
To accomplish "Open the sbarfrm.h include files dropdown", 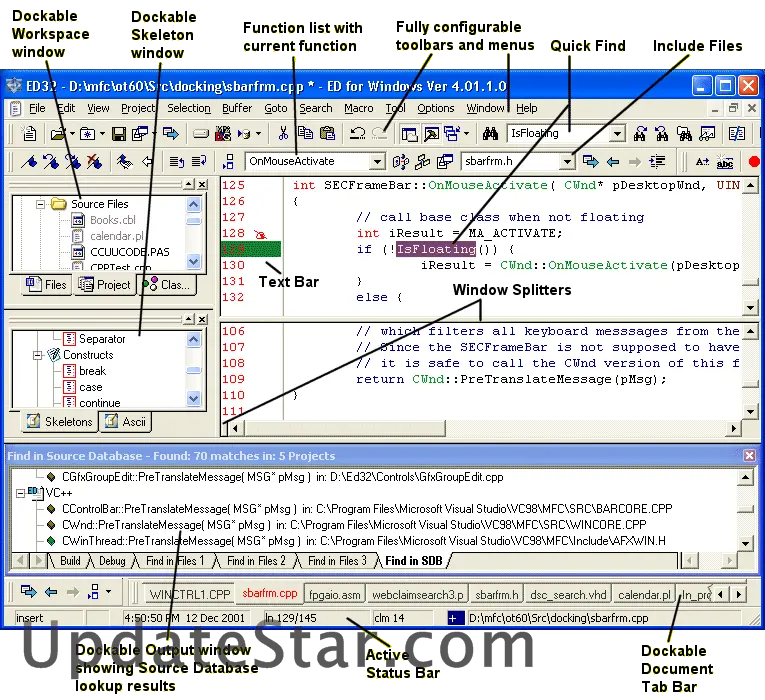I will (567, 161).
